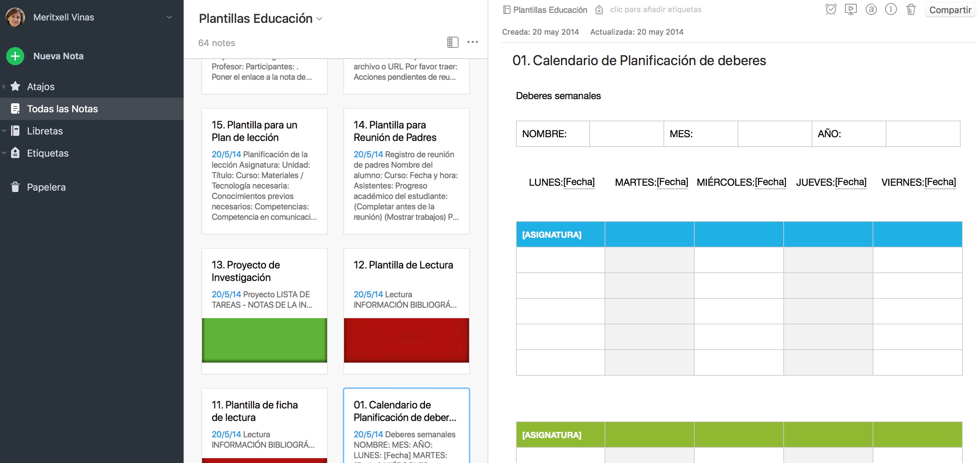
Task: Click the empty cell after NOMBRE:
Action: [x=626, y=134]
